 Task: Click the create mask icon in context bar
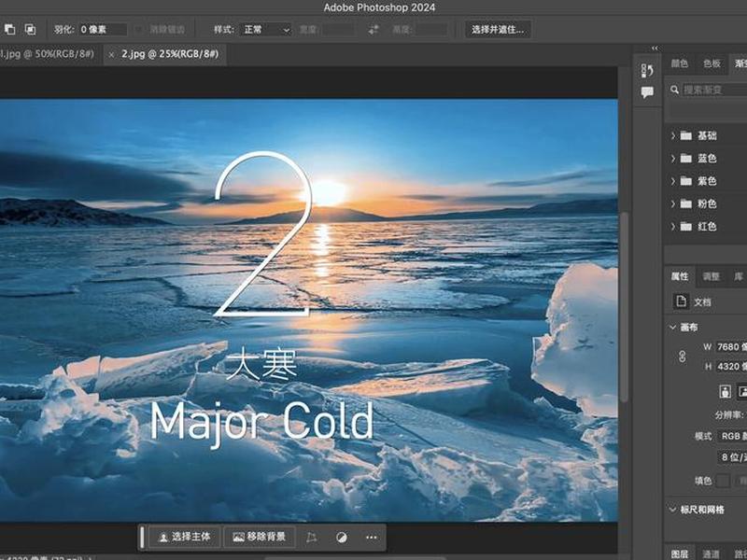[342, 538]
